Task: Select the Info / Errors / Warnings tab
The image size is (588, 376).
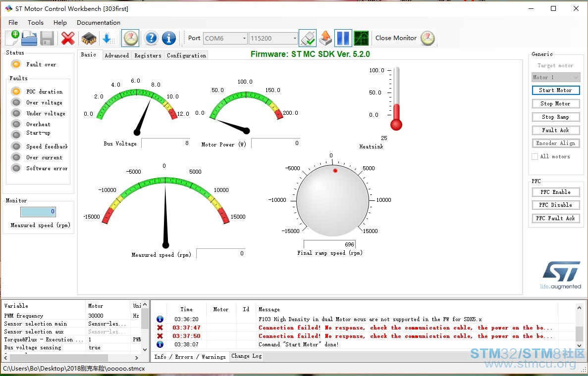Action: point(190,357)
